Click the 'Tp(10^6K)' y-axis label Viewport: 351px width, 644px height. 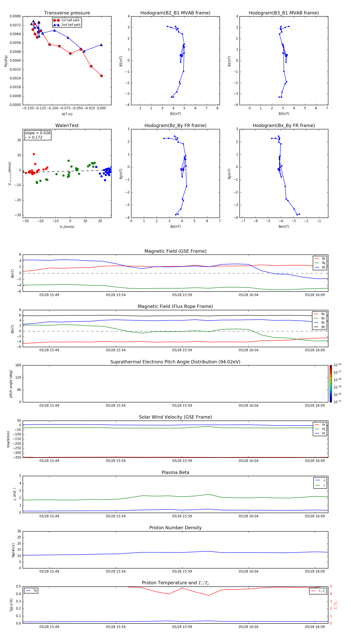coord(11,605)
